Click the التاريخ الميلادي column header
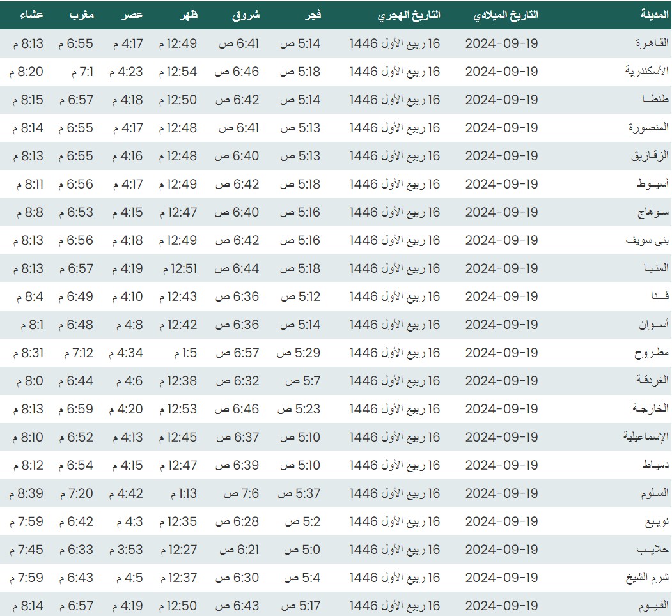 (x=505, y=15)
